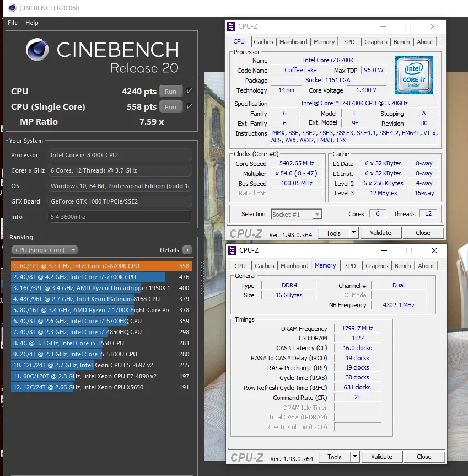Open the Socket #1 selection dropdown
This screenshot has height=476, width=468.
(297, 215)
